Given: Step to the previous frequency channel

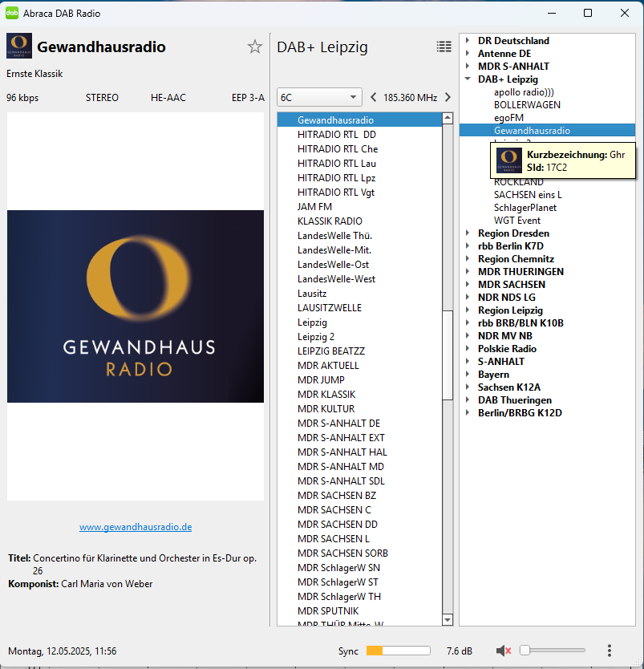Looking at the screenshot, I should click(373, 98).
